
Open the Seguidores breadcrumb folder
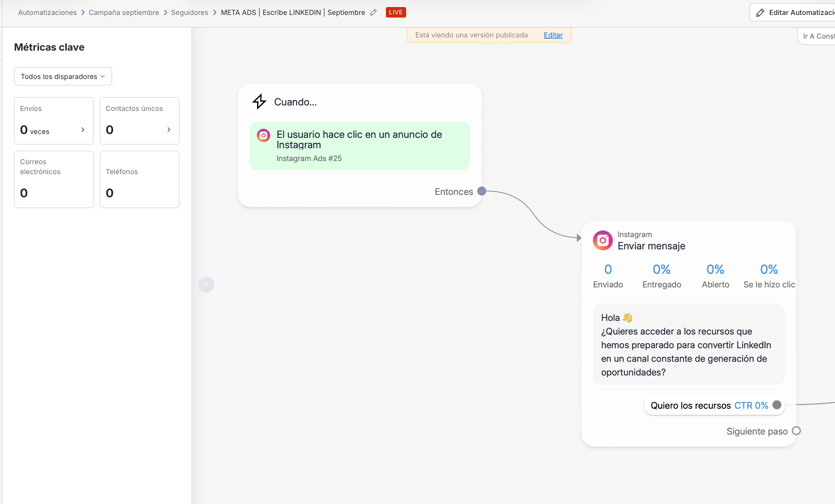coord(189,13)
